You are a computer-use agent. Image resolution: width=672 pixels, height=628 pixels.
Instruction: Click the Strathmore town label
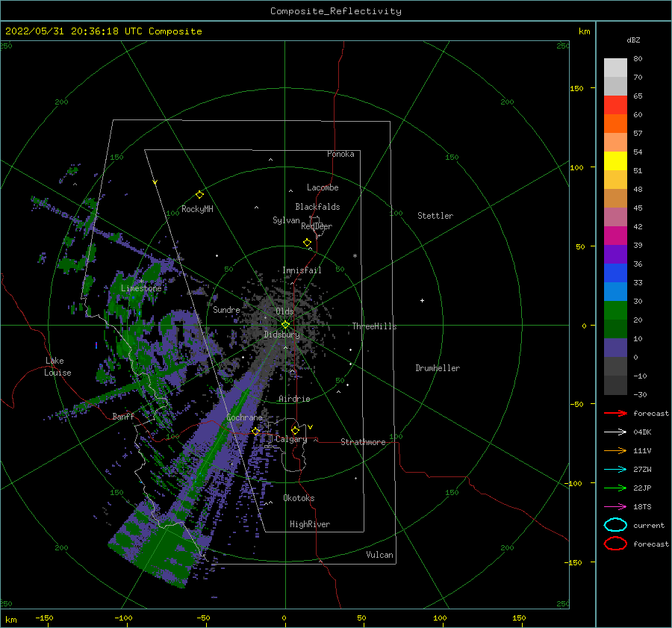[363, 442]
